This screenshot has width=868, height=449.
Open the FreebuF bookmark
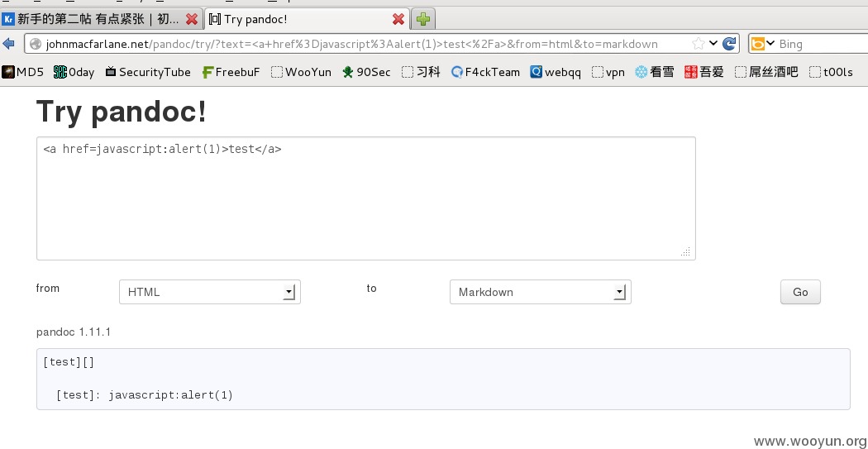[231, 72]
